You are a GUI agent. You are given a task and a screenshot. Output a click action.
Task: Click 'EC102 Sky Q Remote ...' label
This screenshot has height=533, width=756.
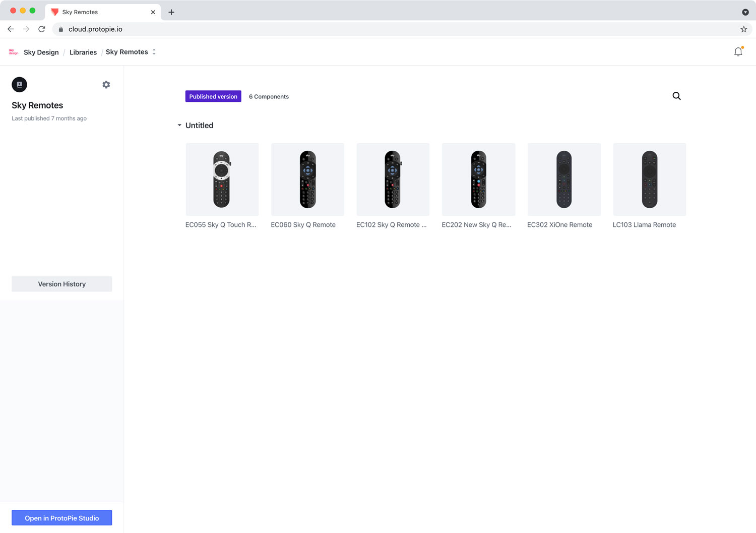tap(392, 225)
